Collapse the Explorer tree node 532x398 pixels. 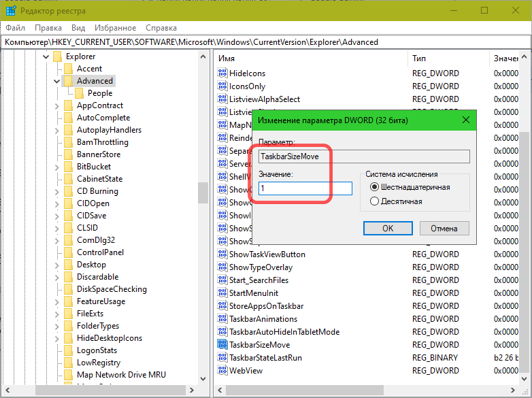46,56
